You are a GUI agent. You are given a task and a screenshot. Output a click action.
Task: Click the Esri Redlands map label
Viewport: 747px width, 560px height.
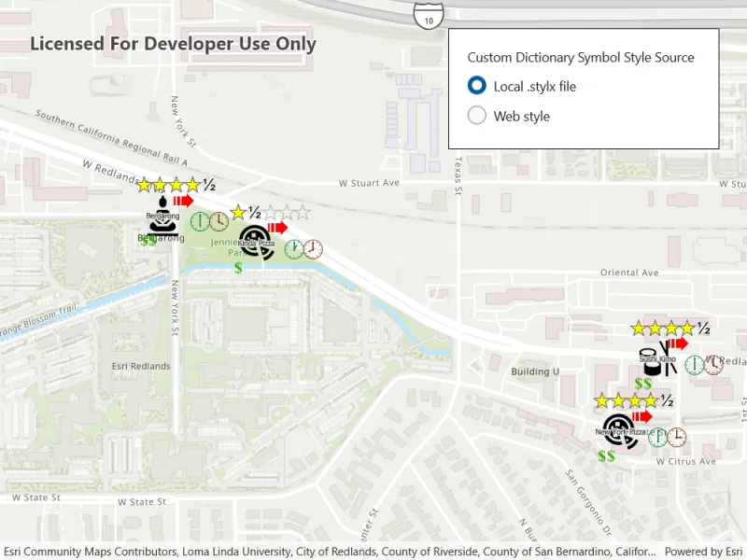click(x=141, y=366)
